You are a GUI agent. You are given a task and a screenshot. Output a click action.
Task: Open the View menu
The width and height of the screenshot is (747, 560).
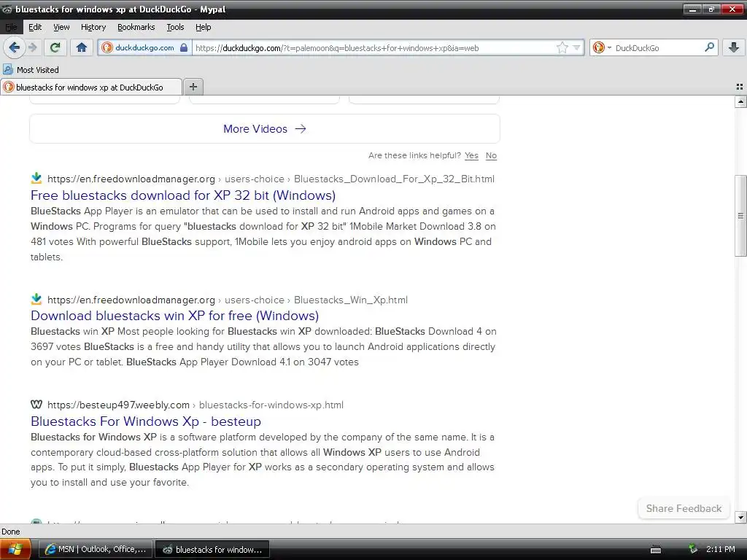pos(61,27)
